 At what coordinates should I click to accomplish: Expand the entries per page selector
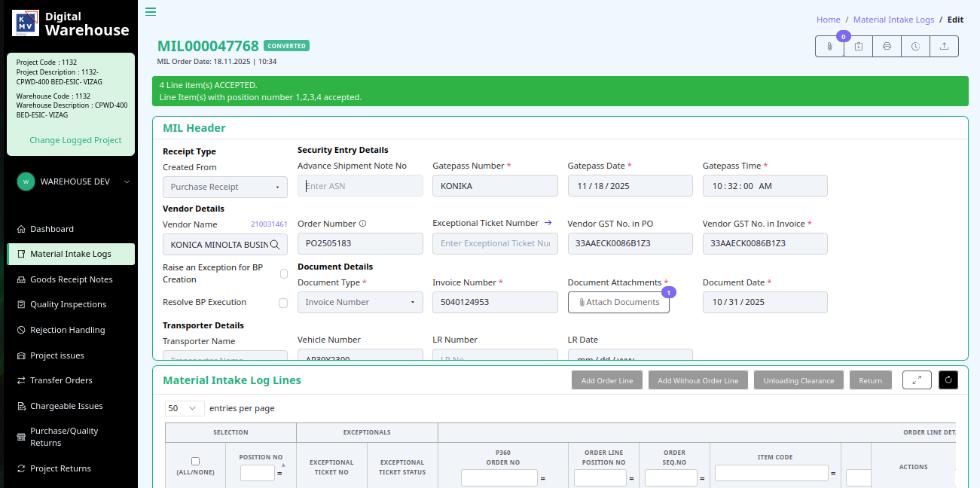coord(185,408)
